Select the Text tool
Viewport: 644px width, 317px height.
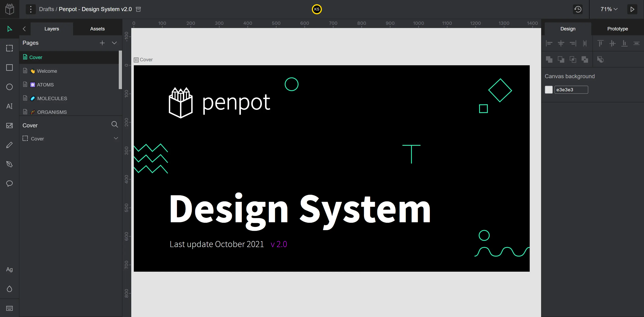9,106
